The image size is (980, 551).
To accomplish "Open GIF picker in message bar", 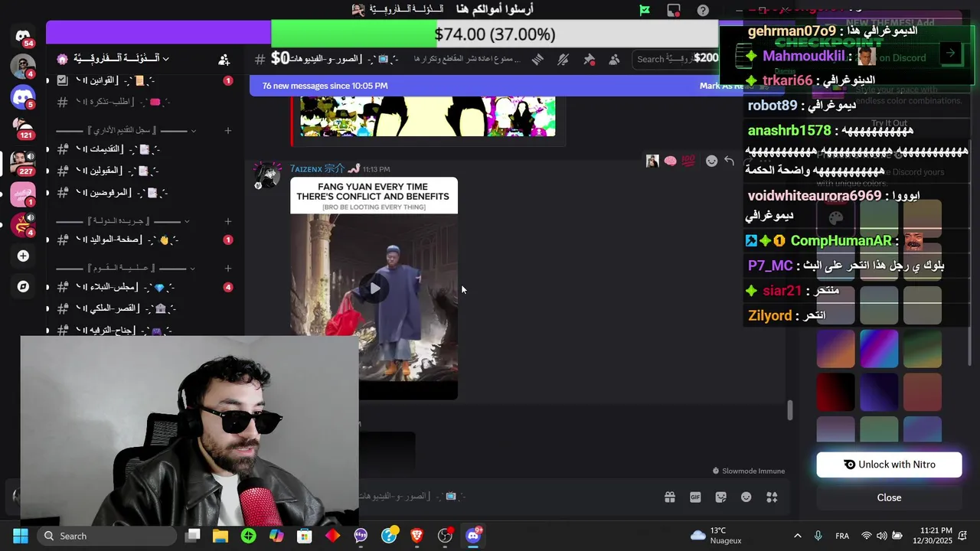I will click(695, 497).
